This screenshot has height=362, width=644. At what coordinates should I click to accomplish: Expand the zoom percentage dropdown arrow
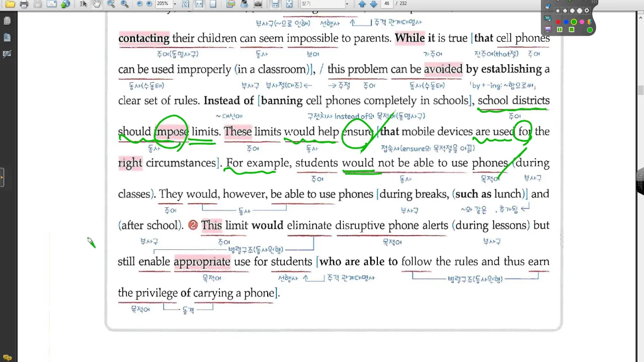pyautogui.click(x=175, y=4)
